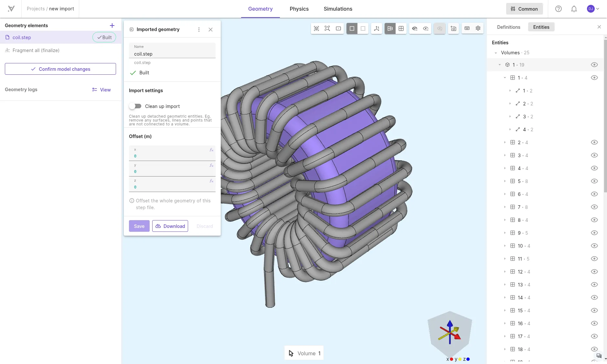
Task: Collapse the Volumes tree group
Action: pyautogui.click(x=496, y=53)
